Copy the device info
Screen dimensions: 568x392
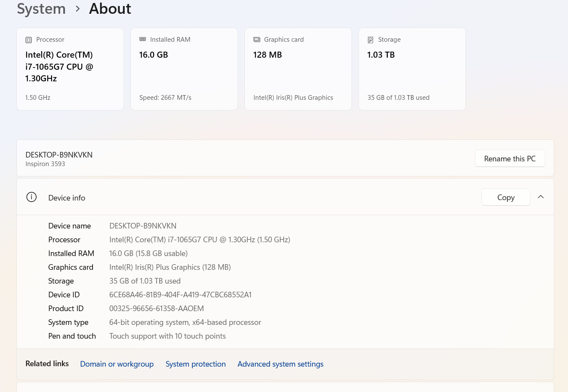[x=506, y=197]
